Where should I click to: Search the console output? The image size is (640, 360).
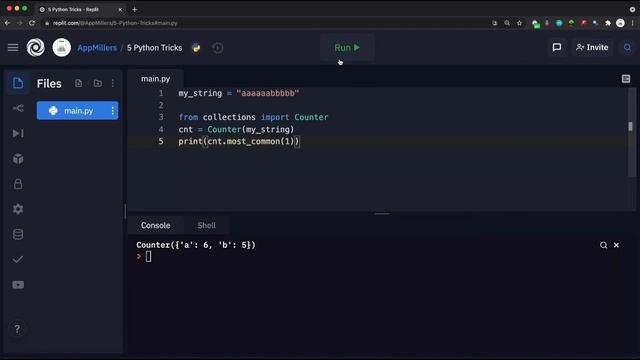(604, 245)
